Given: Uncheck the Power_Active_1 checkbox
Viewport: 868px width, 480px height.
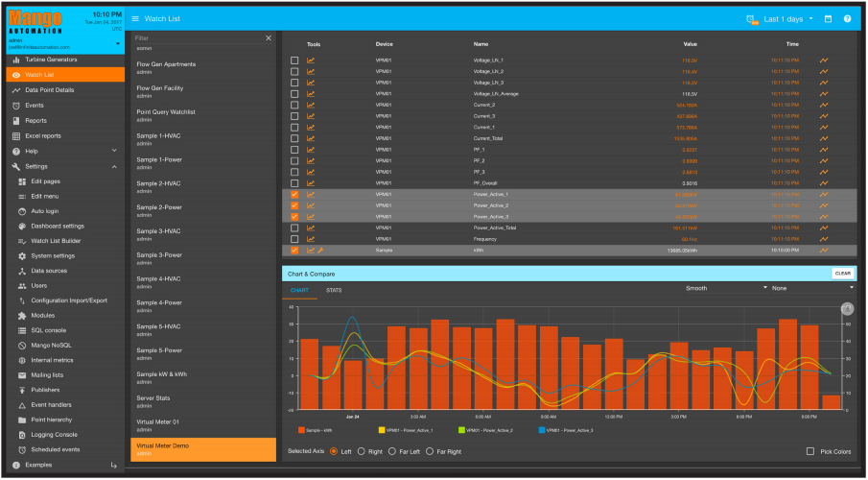Looking at the screenshot, I should pyautogui.click(x=294, y=195).
